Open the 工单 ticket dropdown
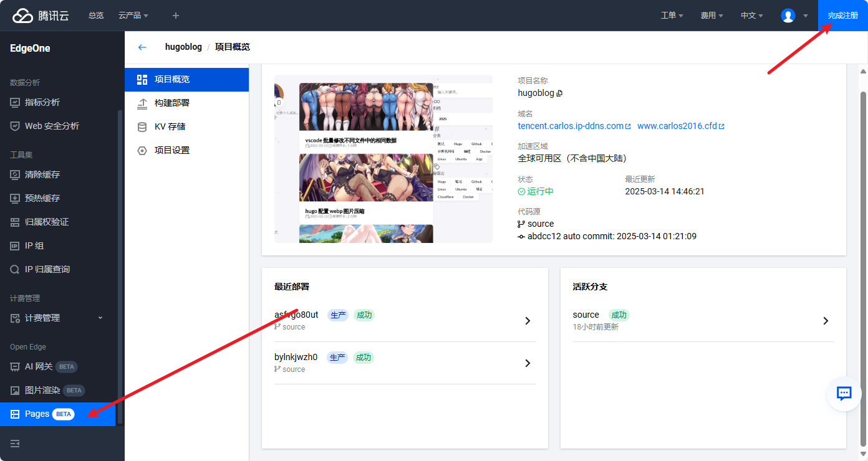 click(672, 16)
